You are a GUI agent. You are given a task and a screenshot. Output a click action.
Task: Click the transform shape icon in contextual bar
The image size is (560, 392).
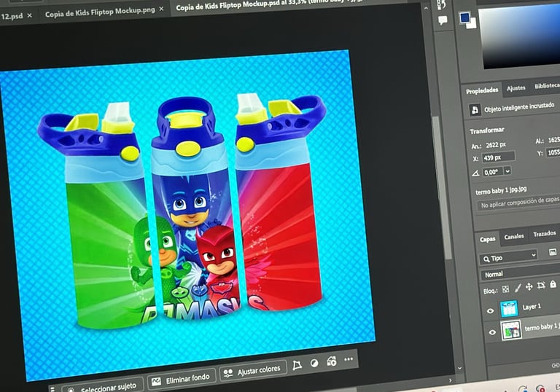[x=297, y=365]
